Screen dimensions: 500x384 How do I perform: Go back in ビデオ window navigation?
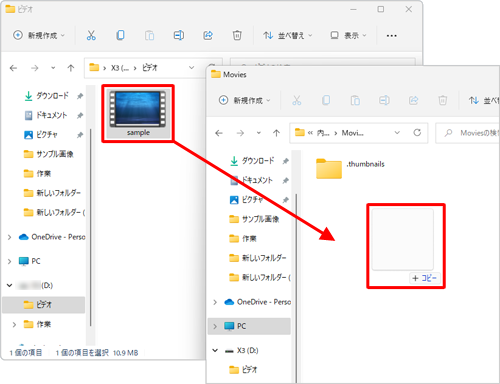13,68
